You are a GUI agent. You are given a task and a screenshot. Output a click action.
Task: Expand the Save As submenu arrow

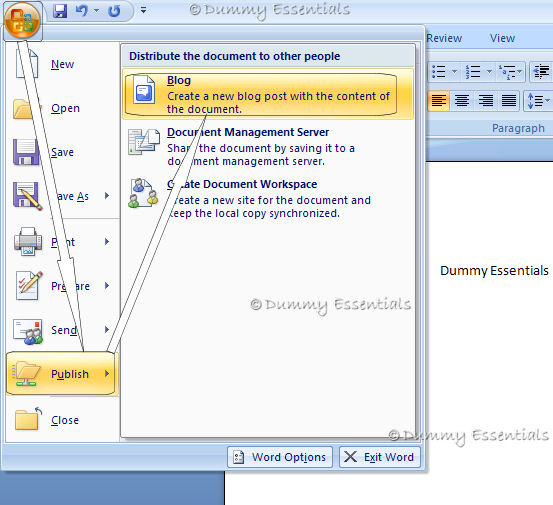point(107,196)
